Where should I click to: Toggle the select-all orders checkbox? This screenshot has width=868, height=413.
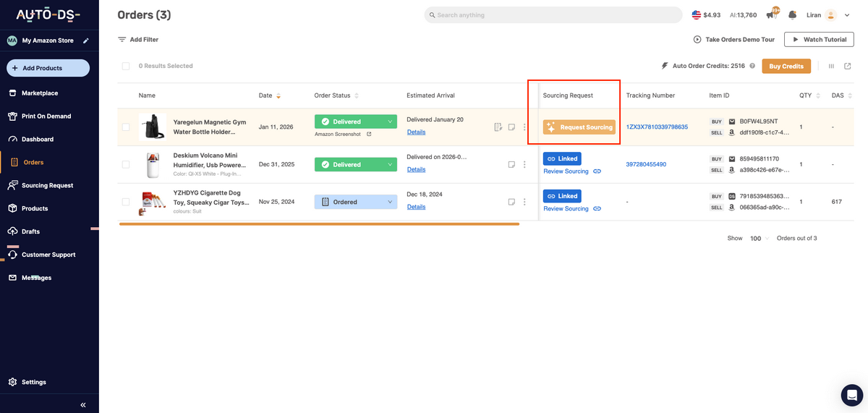[126, 66]
